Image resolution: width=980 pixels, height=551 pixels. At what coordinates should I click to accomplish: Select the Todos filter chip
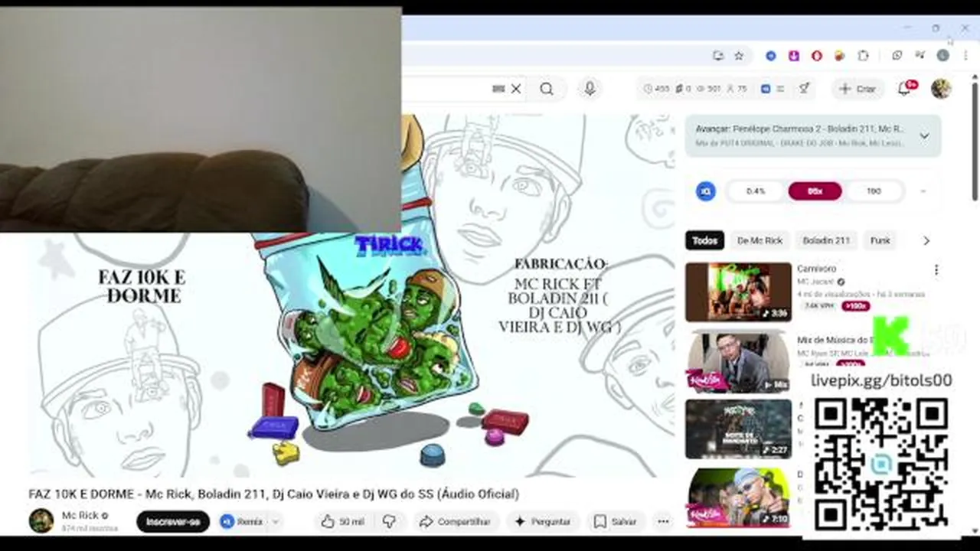[x=704, y=240]
